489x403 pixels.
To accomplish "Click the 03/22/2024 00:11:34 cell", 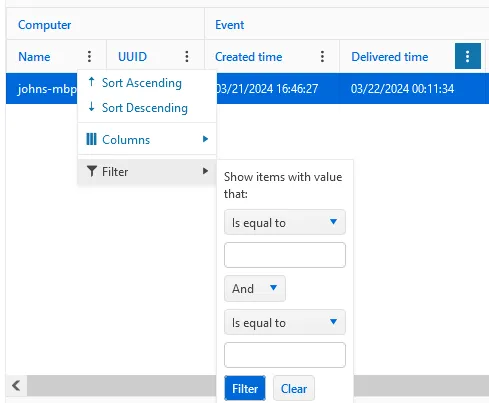I will pos(402,89).
